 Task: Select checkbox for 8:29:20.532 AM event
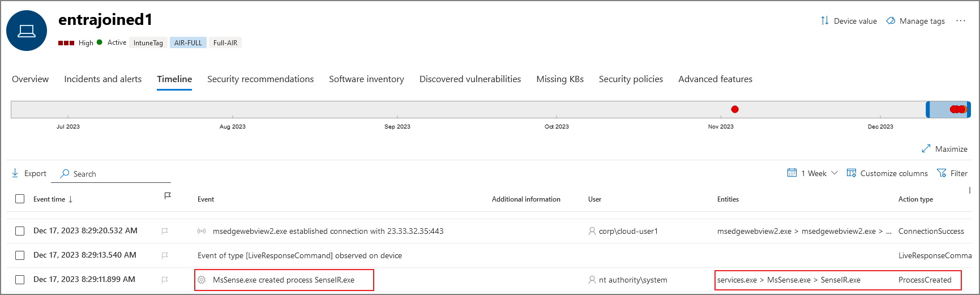point(20,231)
